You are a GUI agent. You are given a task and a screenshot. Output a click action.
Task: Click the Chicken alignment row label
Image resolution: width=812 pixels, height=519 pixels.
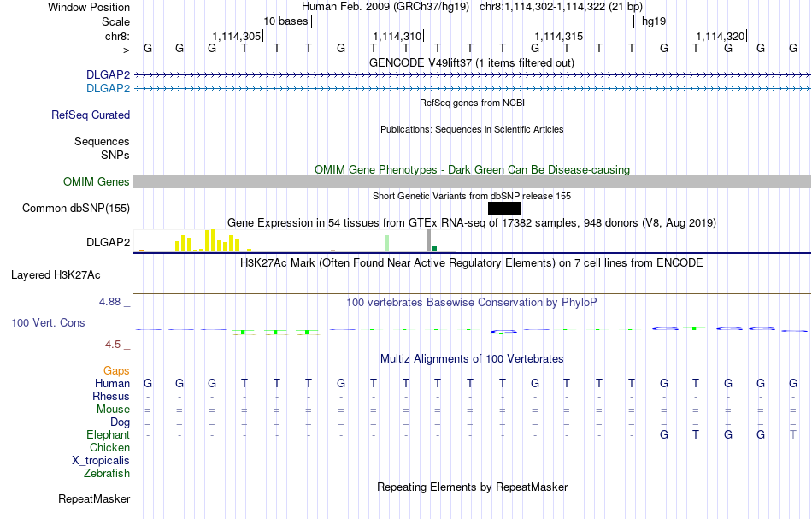click(109, 447)
